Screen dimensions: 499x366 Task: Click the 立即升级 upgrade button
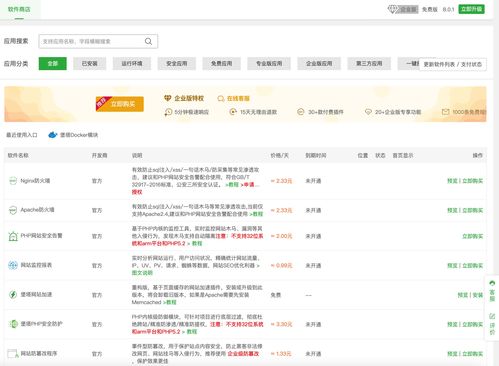(x=471, y=9)
